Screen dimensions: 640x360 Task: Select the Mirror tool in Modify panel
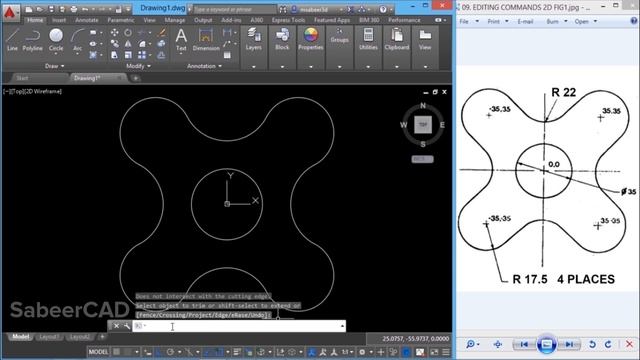click(128, 44)
